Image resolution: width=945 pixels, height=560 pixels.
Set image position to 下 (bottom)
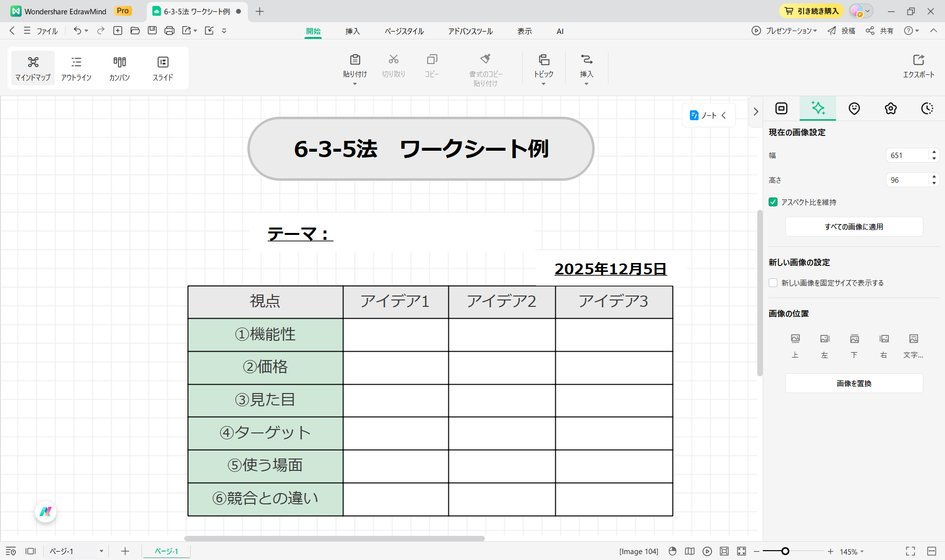tap(854, 345)
